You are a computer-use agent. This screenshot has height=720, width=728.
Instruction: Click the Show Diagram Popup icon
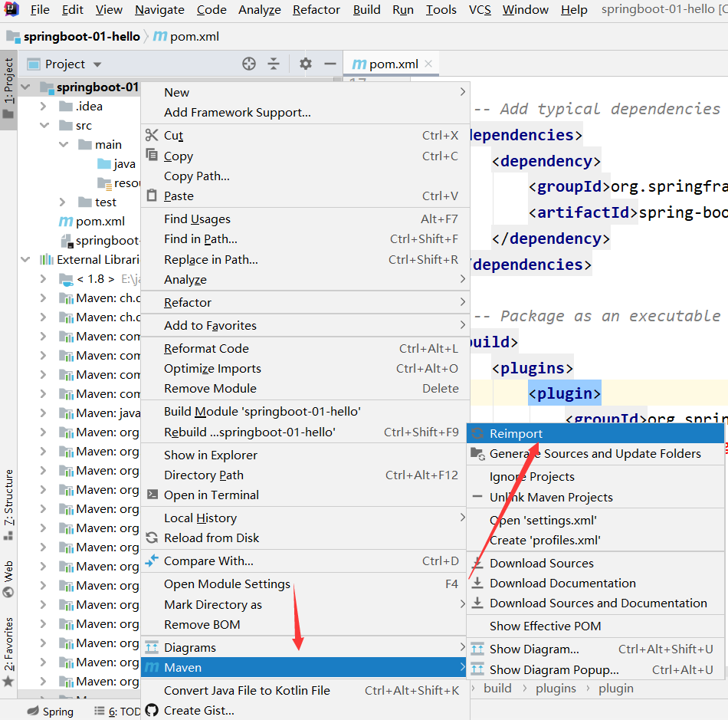(x=477, y=669)
